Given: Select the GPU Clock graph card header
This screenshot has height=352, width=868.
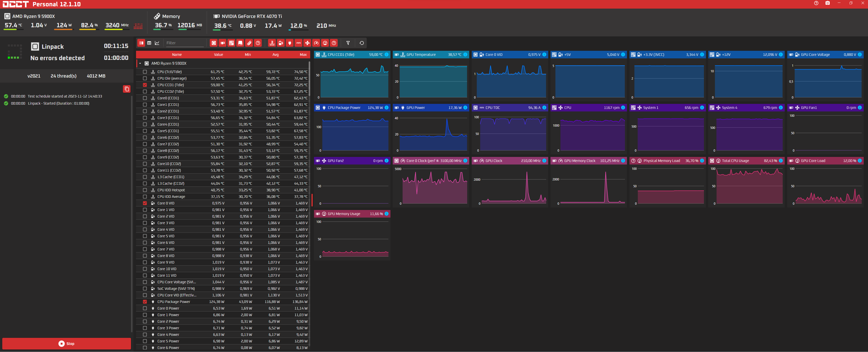Looking at the screenshot, I should (510, 161).
